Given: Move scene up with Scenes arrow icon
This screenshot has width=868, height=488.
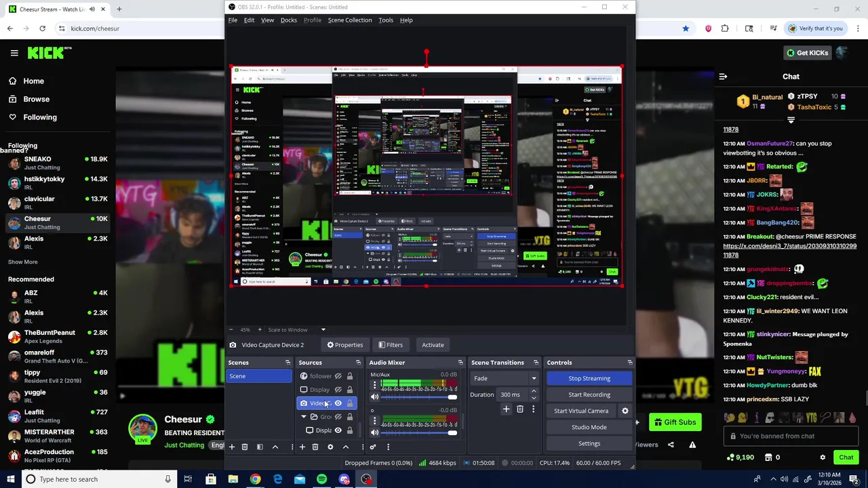Looking at the screenshot, I should [x=275, y=447].
